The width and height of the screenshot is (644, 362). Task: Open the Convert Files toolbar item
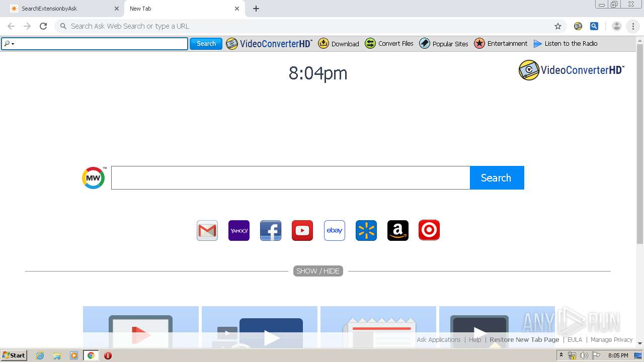389,44
